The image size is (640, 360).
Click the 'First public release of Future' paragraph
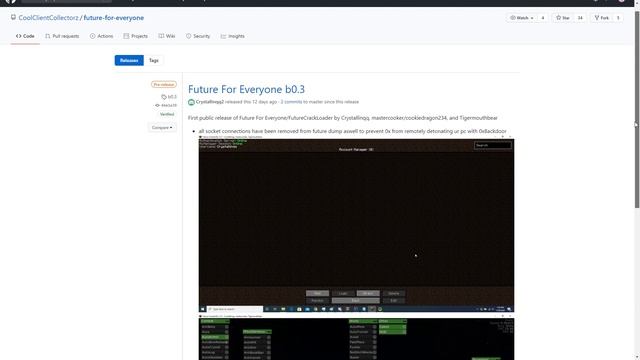(x=342, y=118)
